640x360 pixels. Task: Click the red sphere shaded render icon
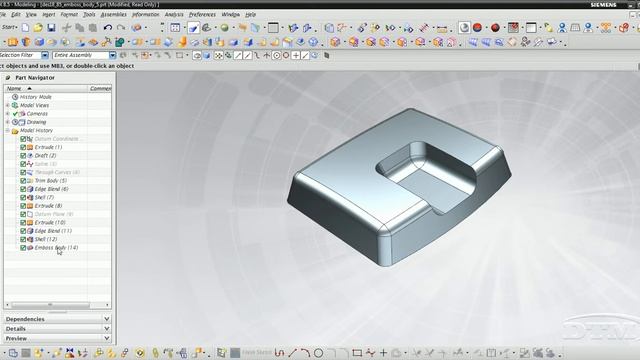[x=477, y=28]
